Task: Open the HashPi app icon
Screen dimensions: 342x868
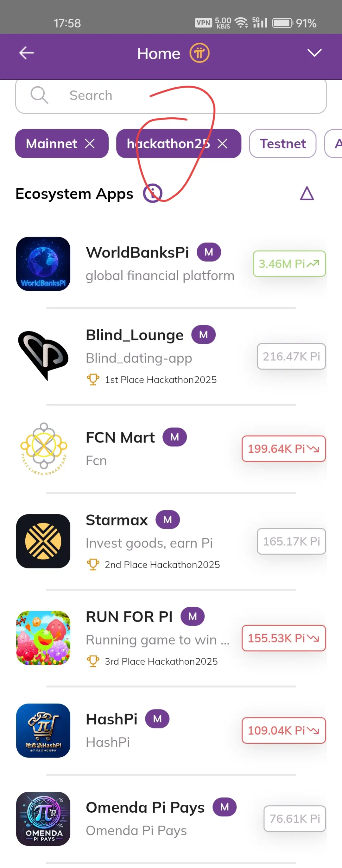Action: click(43, 730)
